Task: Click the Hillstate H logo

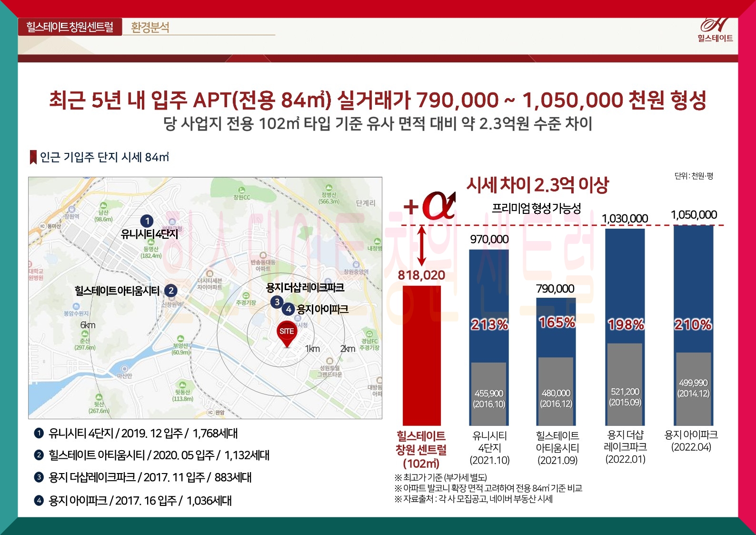Action: [715, 25]
